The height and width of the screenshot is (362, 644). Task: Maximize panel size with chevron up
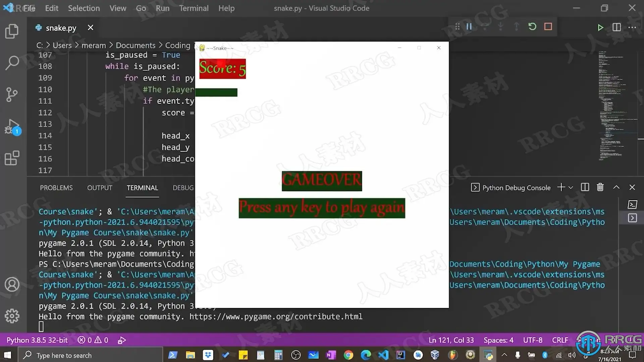click(x=616, y=187)
